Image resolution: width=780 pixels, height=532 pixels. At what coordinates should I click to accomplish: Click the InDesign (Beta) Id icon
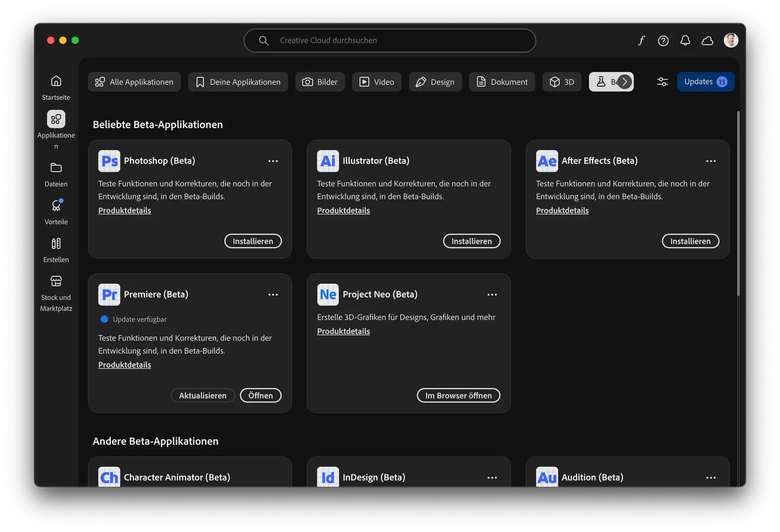click(328, 477)
